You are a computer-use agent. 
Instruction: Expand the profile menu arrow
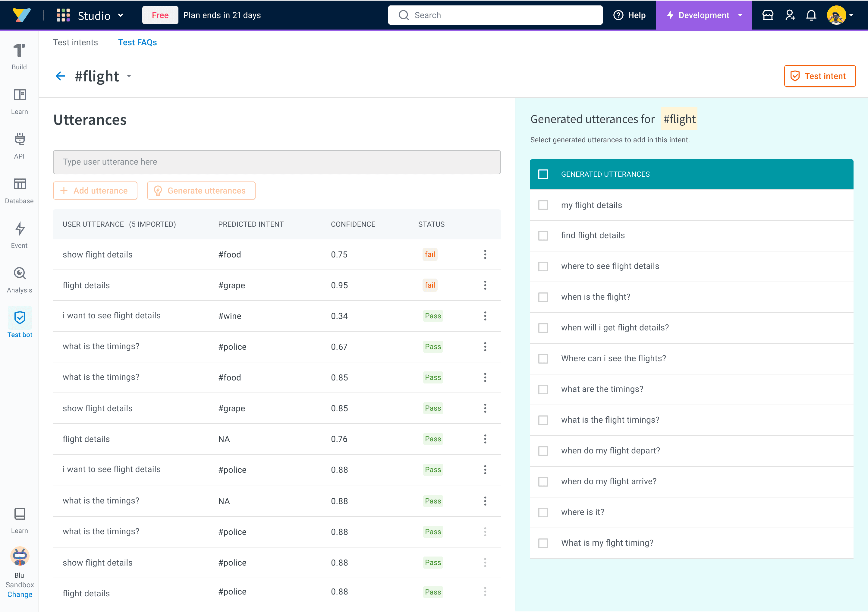[851, 15]
